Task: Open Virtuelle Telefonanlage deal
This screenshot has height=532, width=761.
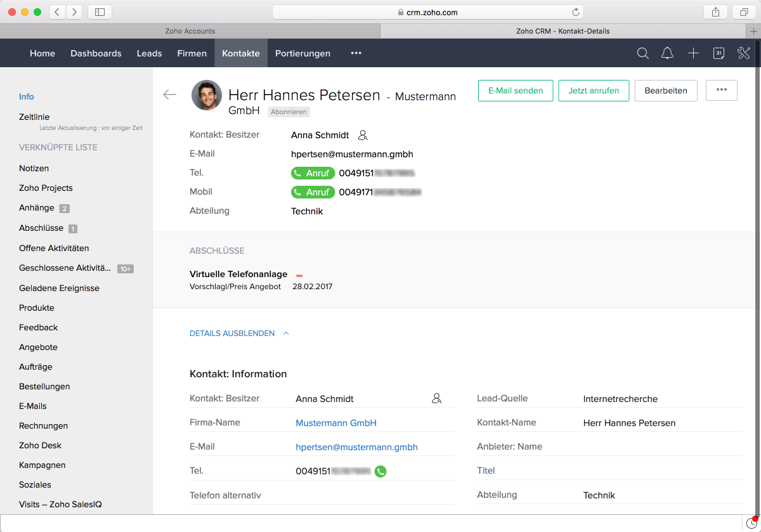Action: (x=238, y=274)
